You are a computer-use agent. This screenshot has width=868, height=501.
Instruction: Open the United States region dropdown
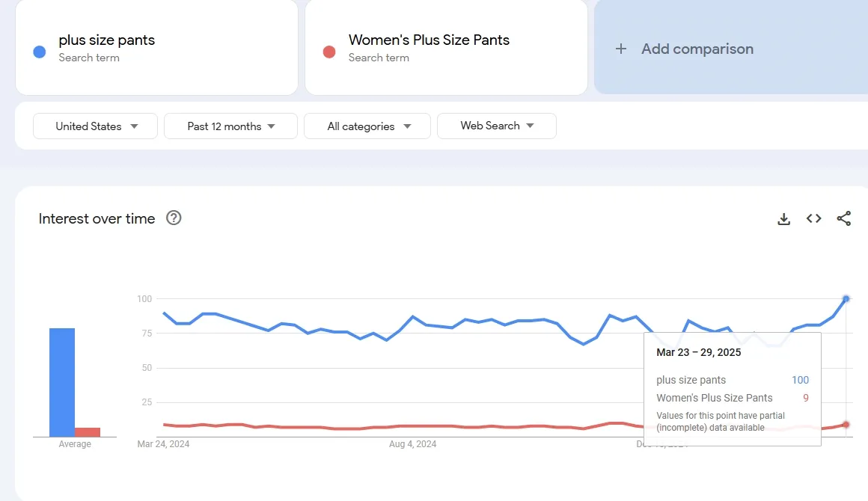point(96,126)
